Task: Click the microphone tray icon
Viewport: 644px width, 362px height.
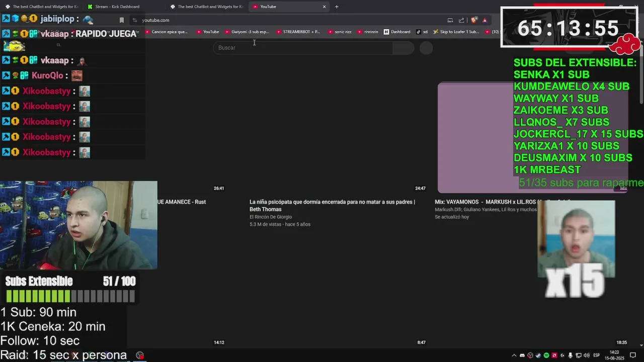Action: (571, 355)
